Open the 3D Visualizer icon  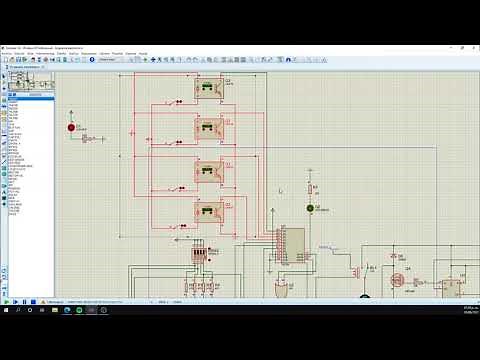coord(52,60)
